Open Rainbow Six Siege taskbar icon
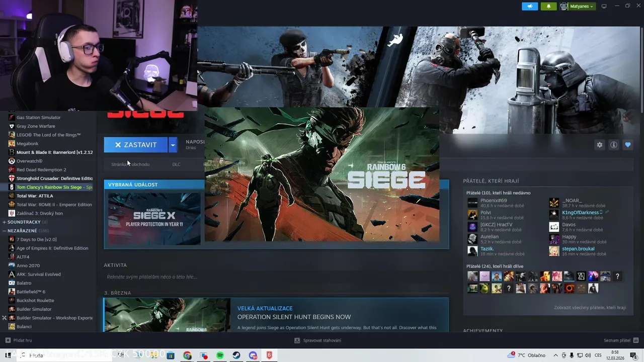Image resolution: width=644 pixels, height=362 pixels. pos(269,355)
